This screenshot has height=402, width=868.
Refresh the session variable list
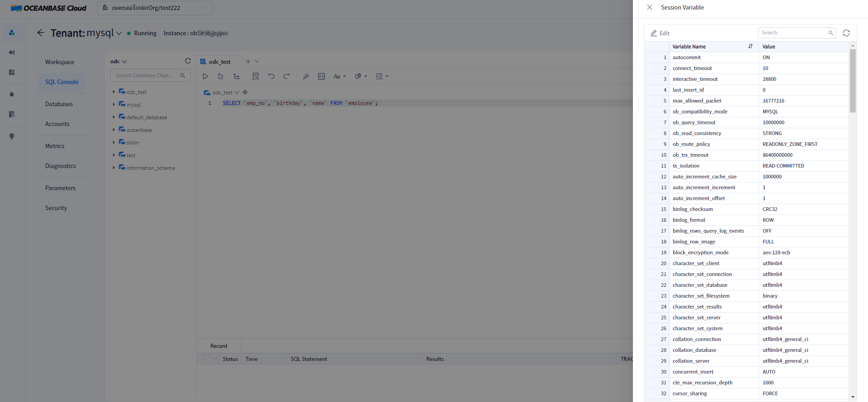846,33
